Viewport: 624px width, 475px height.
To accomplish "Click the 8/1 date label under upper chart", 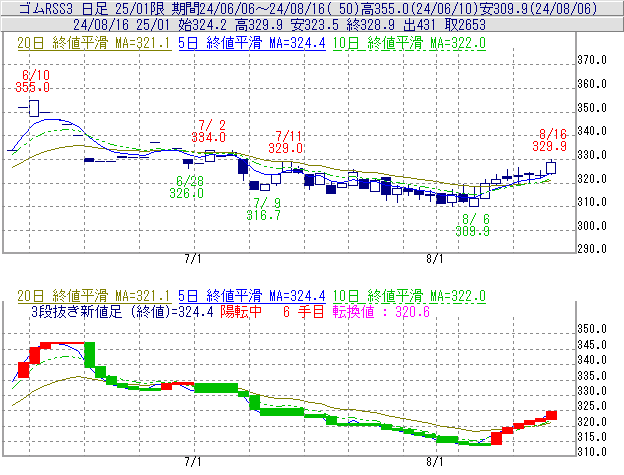I will (x=435, y=259).
